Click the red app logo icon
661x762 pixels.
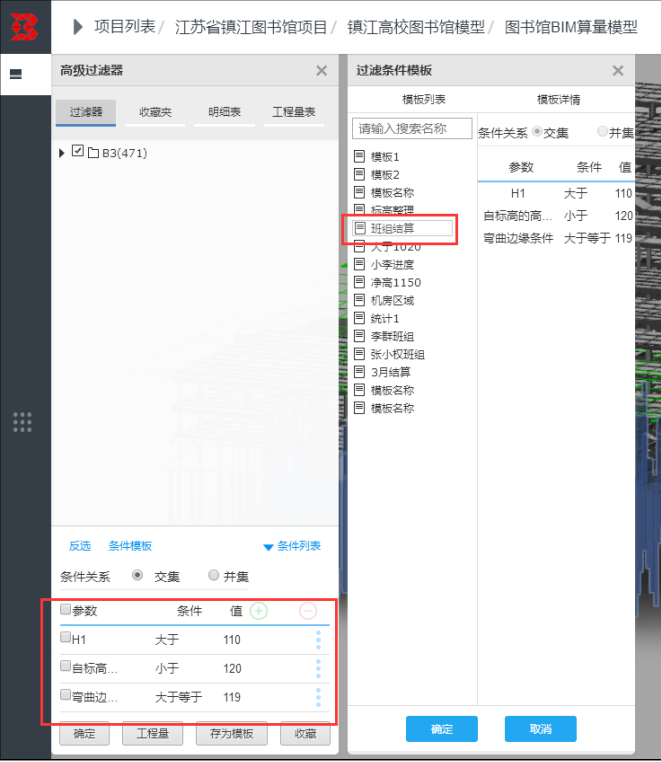point(24,27)
